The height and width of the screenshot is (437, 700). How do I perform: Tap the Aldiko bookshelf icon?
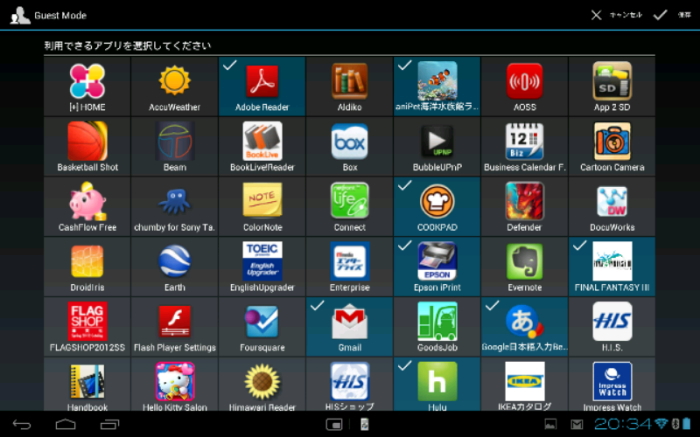pyautogui.click(x=349, y=81)
